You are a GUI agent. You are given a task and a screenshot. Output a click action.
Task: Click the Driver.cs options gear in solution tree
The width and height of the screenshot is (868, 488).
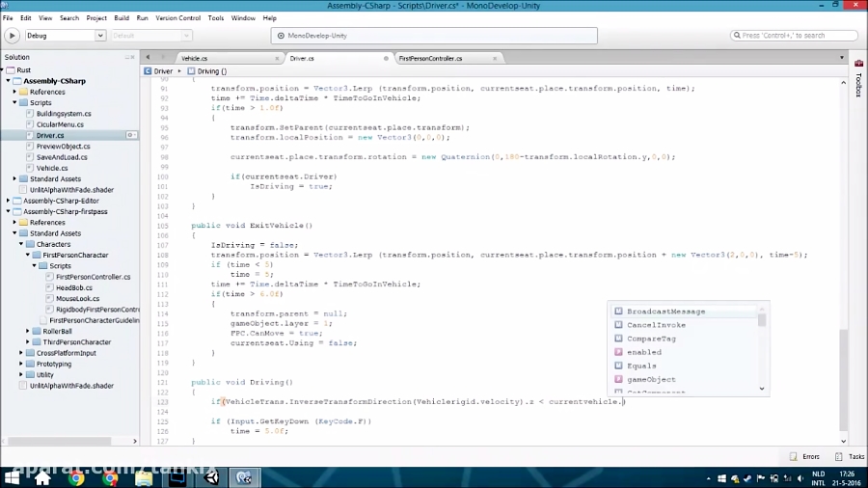pos(131,135)
